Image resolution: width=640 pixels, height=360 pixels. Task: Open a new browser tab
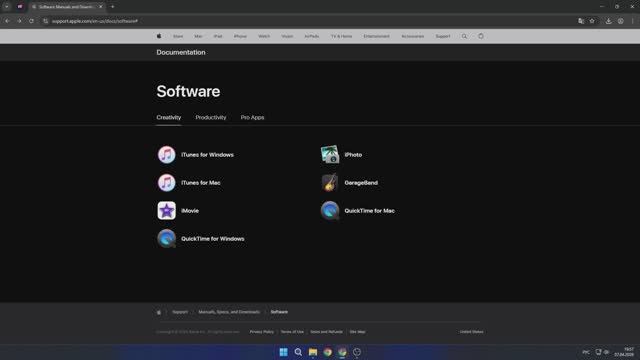click(x=113, y=7)
